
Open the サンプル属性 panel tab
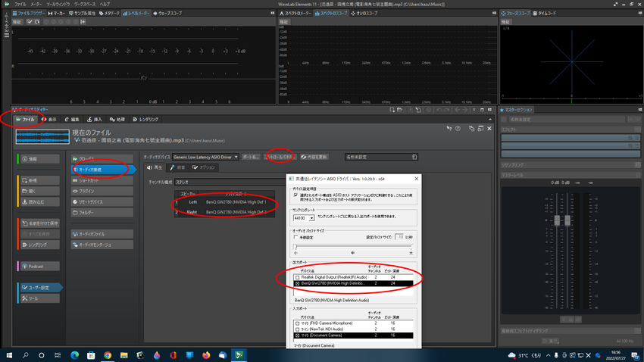pyautogui.click(x=82, y=13)
